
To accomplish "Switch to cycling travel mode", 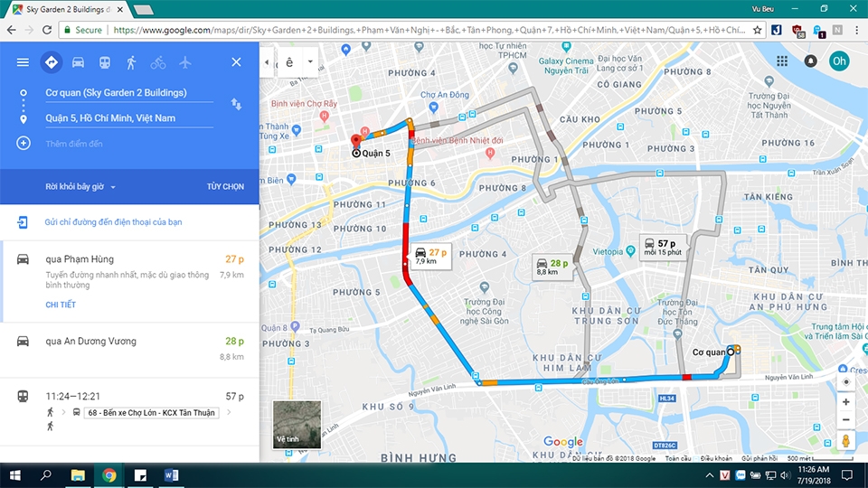I will [157, 62].
